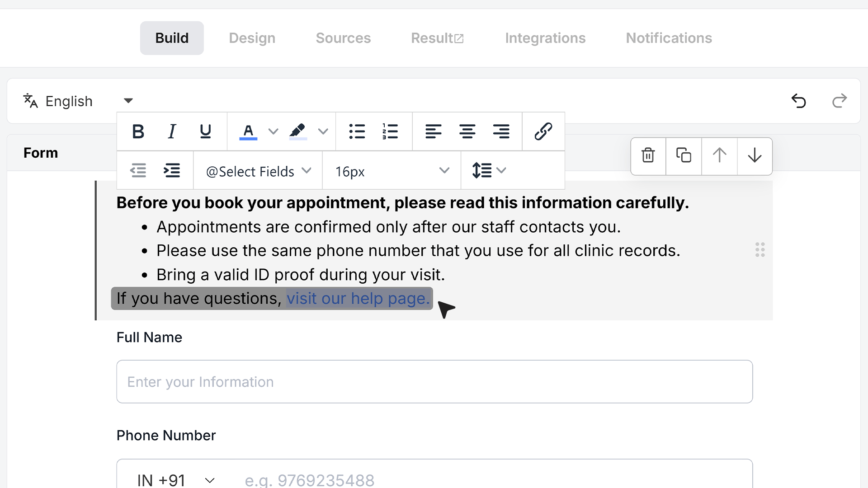Delete the selected block with trash icon
868x488 pixels.
coord(648,155)
